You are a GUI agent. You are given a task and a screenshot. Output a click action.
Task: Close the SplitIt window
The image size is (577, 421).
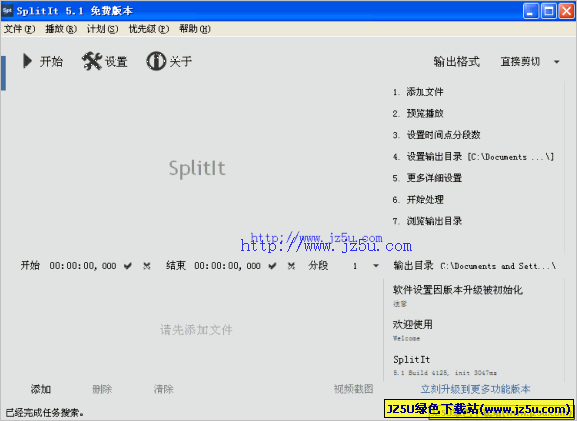coord(566,11)
